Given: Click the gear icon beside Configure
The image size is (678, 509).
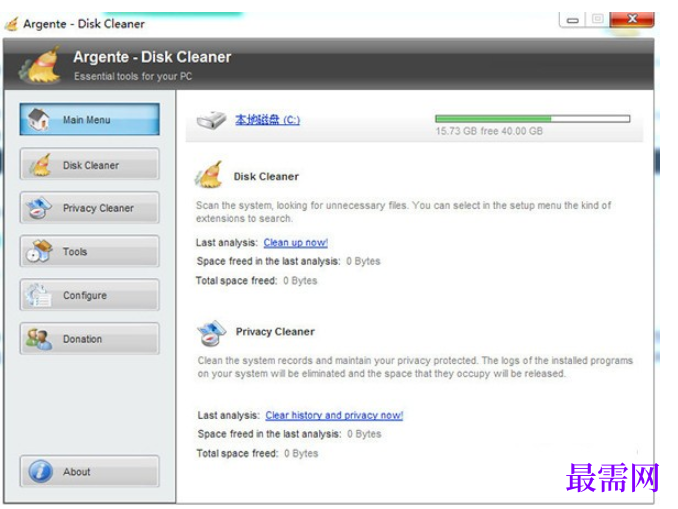Looking at the screenshot, I should pyautogui.click(x=38, y=295).
